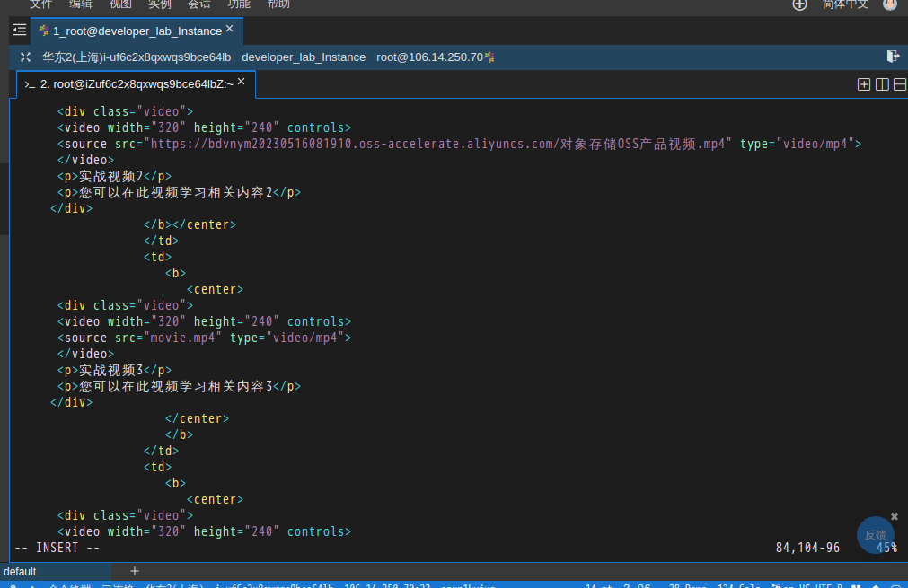Viewport: 908px width, 588px height.
Task: Click the exit door icon on the instance bar
Action: (x=893, y=57)
